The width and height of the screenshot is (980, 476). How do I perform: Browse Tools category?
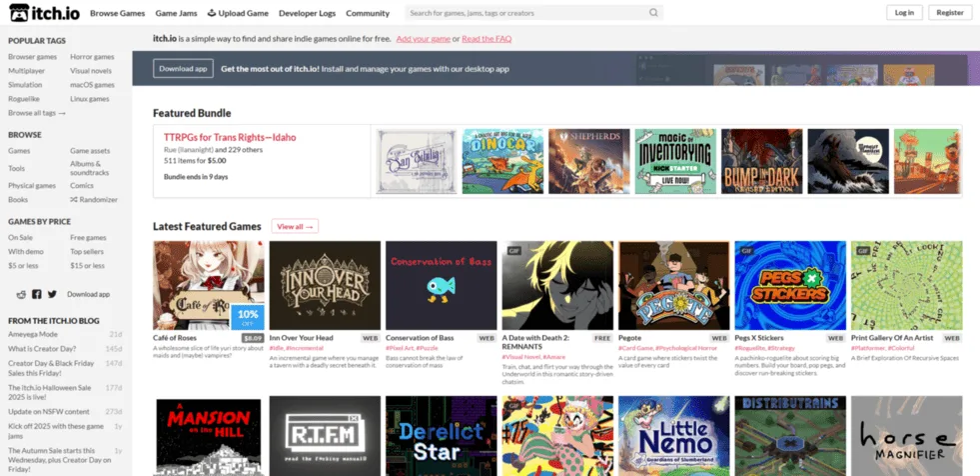(17, 168)
